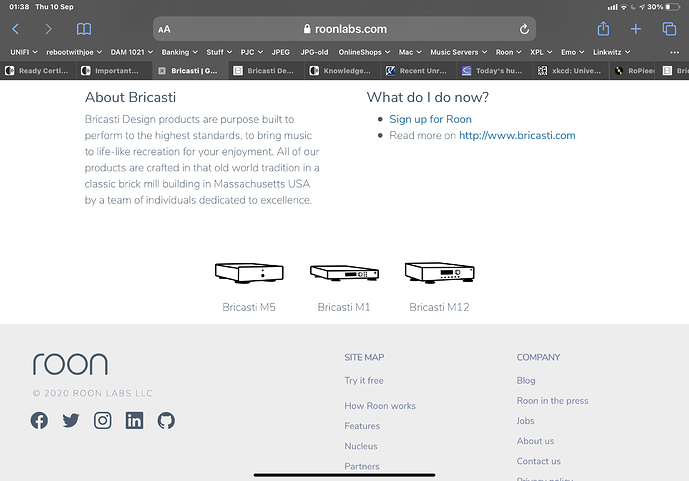Expand the OnlineShops bookmarks folder
The image size is (689, 481).
[x=364, y=52]
